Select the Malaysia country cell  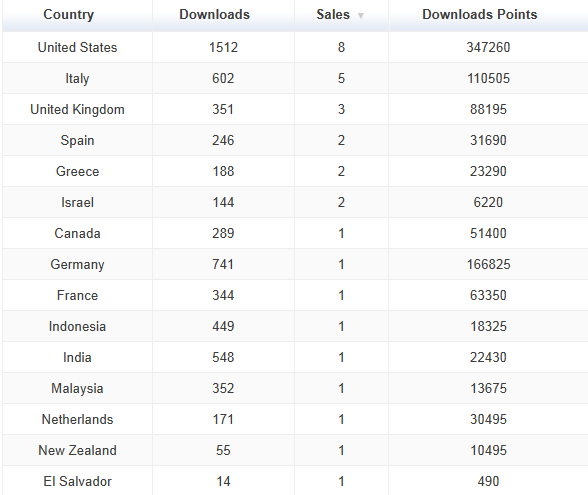77,388
